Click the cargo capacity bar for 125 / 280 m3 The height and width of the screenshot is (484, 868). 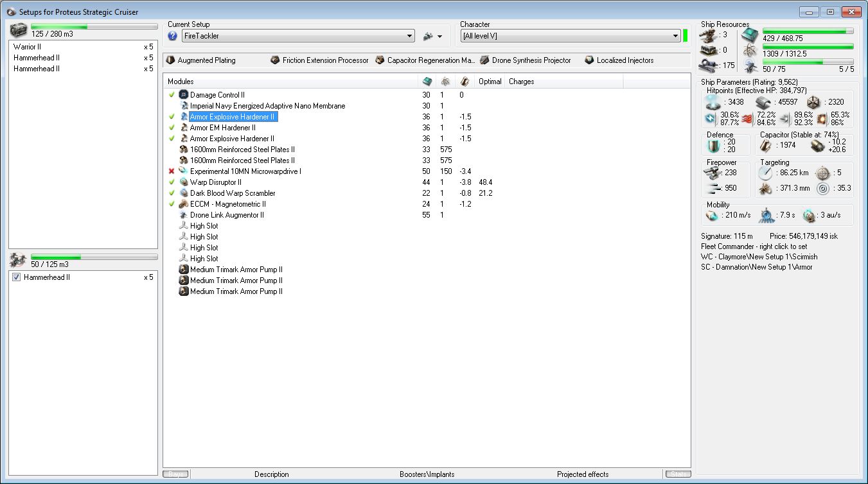pyautogui.click(x=94, y=26)
